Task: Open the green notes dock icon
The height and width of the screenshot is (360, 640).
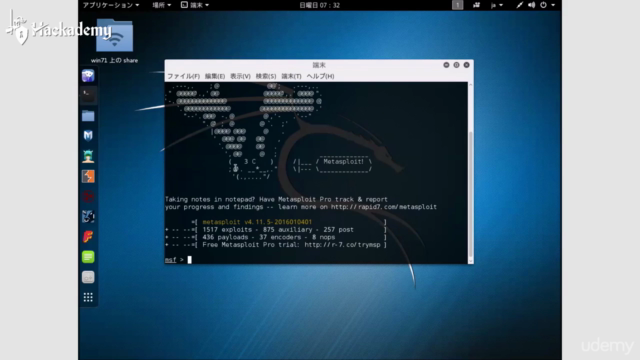Action: click(x=88, y=257)
